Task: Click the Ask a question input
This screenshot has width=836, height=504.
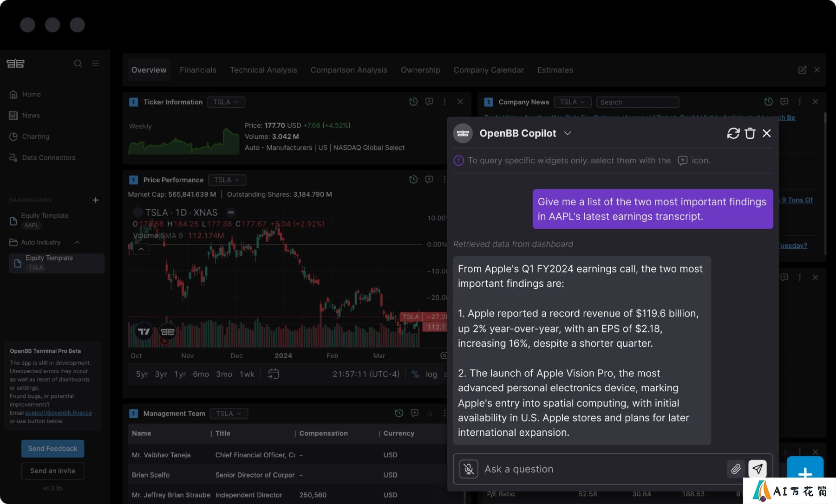Action: 603,469
